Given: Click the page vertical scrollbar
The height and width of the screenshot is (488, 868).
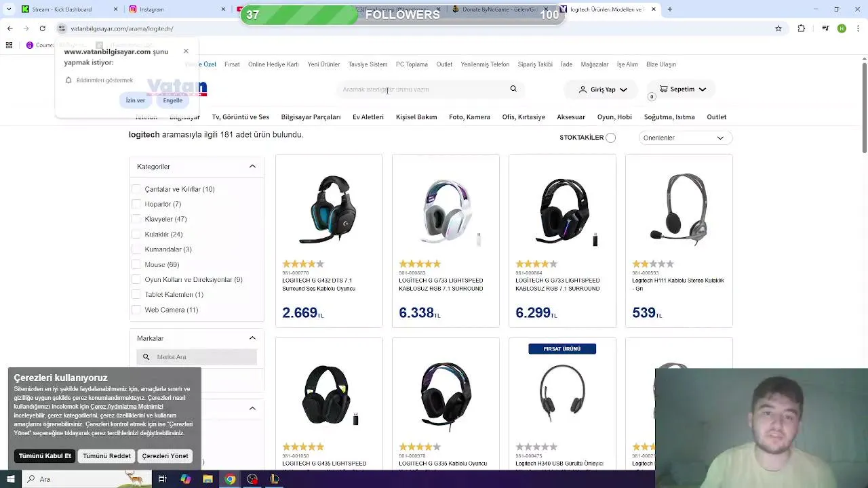Looking at the screenshot, I should tap(864, 108).
